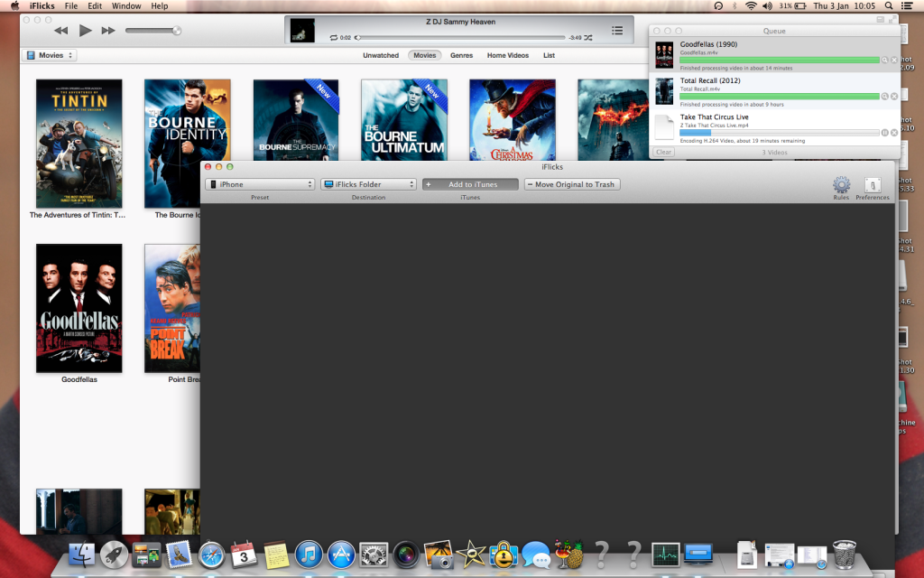Switch to the Genres tab
Image resolution: width=924 pixels, height=578 pixels.
[461, 55]
